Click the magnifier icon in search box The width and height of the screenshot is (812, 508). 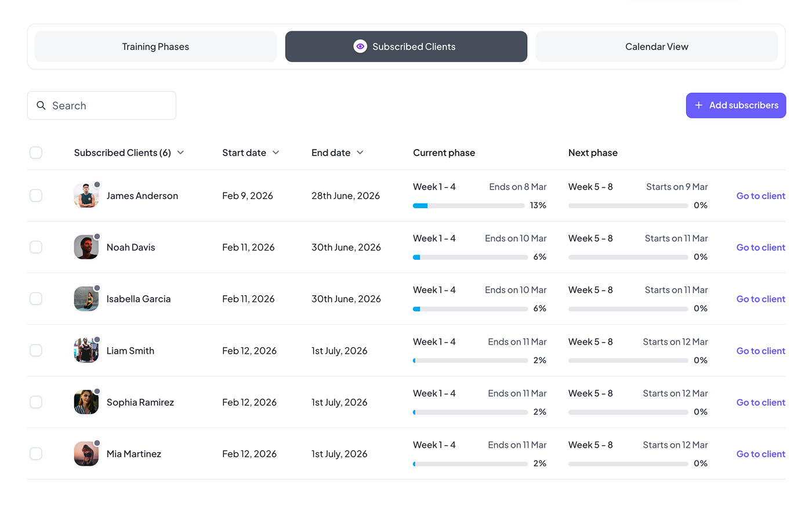coord(41,106)
